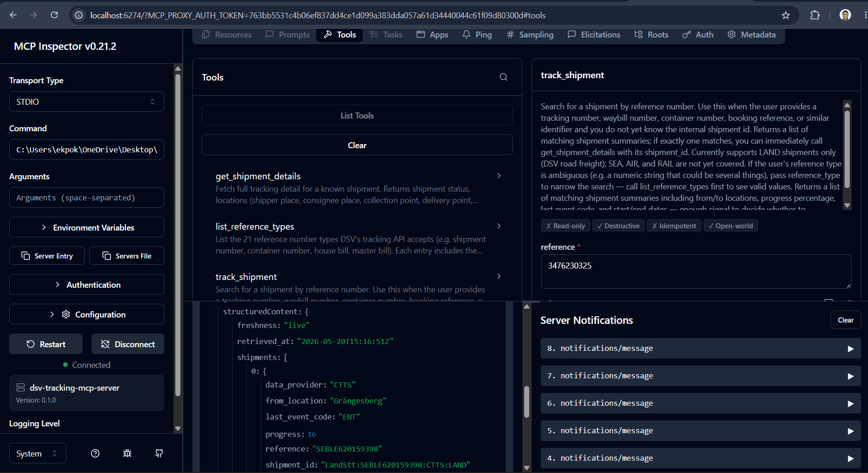
Task: Open the bug report icon
Action: click(x=127, y=453)
